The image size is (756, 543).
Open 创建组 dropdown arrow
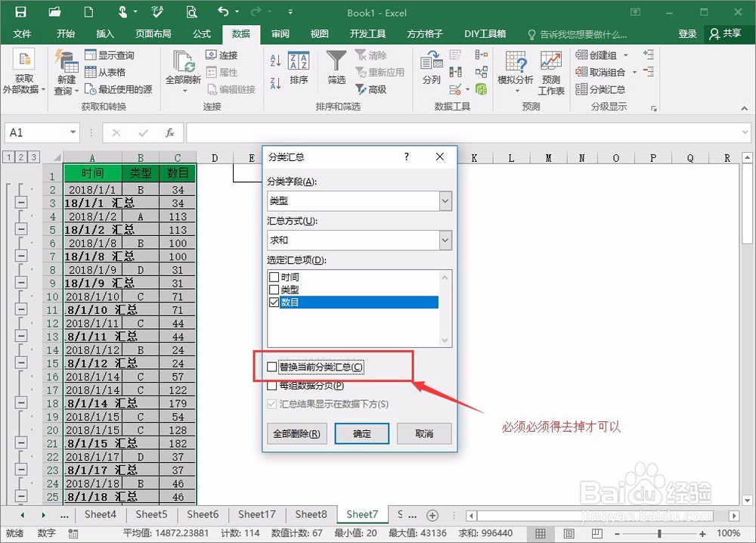click(626, 55)
